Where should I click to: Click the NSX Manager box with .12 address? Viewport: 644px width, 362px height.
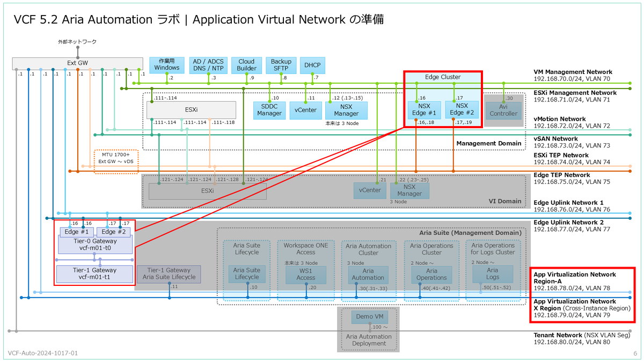click(x=346, y=110)
